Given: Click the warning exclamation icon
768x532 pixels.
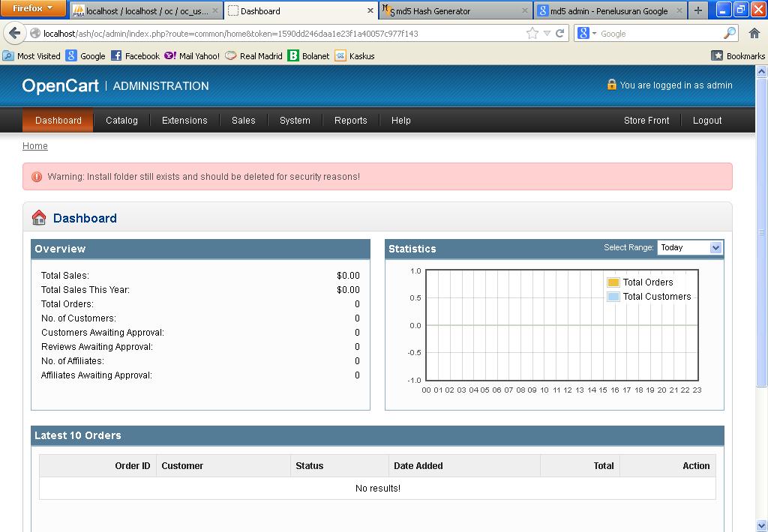Looking at the screenshot, I should pos(37,177).
